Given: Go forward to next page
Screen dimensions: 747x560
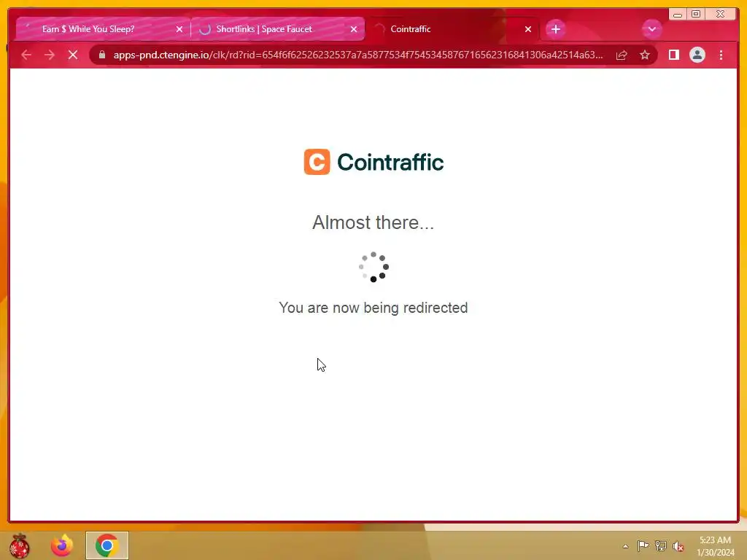Looking at the screenshot, I should 50,55.
